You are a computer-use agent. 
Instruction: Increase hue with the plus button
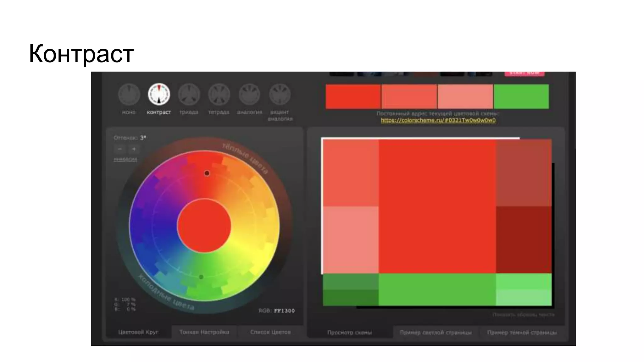(x=134, y=149)
